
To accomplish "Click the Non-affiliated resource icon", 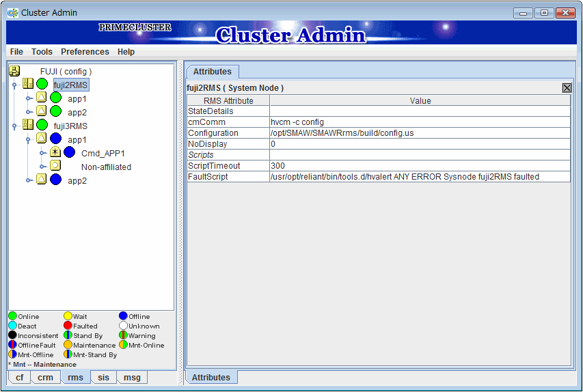I will click(x=55, y=165).
